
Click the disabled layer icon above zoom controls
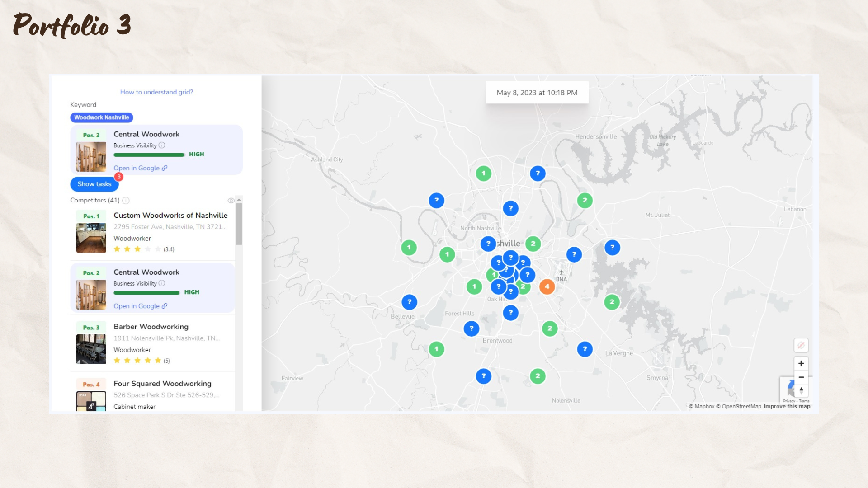click(801, 346)
